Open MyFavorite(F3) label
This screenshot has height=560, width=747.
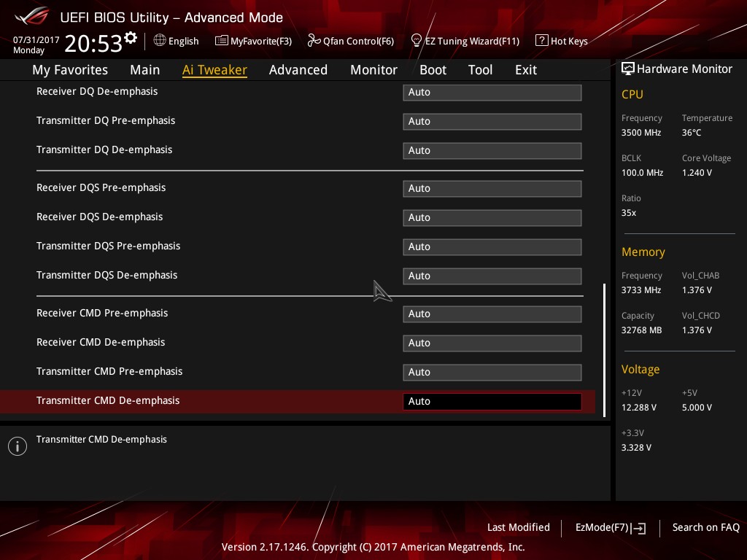[261, 42]
